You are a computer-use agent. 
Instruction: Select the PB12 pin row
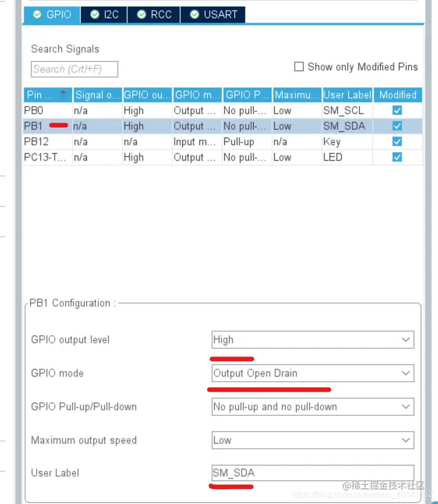coord(223,141)
